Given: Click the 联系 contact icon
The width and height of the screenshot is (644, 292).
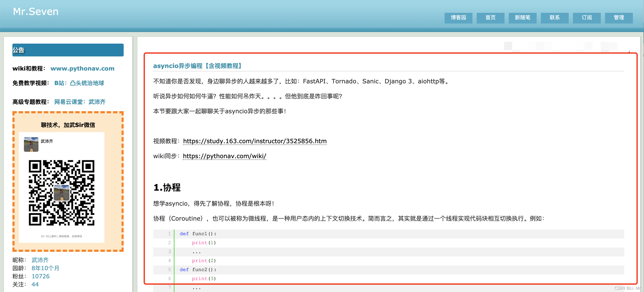Looking at the screenshot, I should click(x=554, y=17).
